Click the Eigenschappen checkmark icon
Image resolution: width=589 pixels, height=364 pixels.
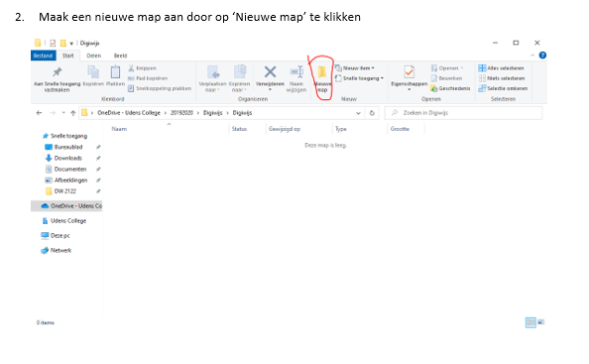(410, 71)
